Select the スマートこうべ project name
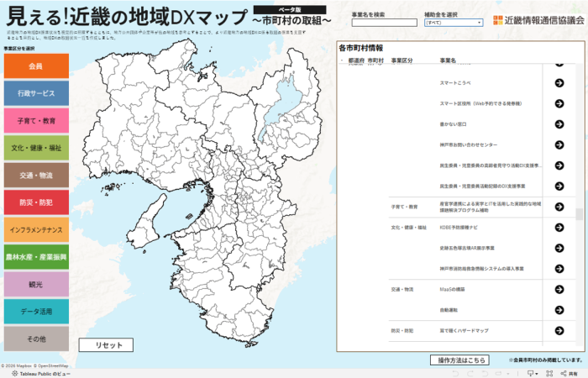 pos(455,83)
